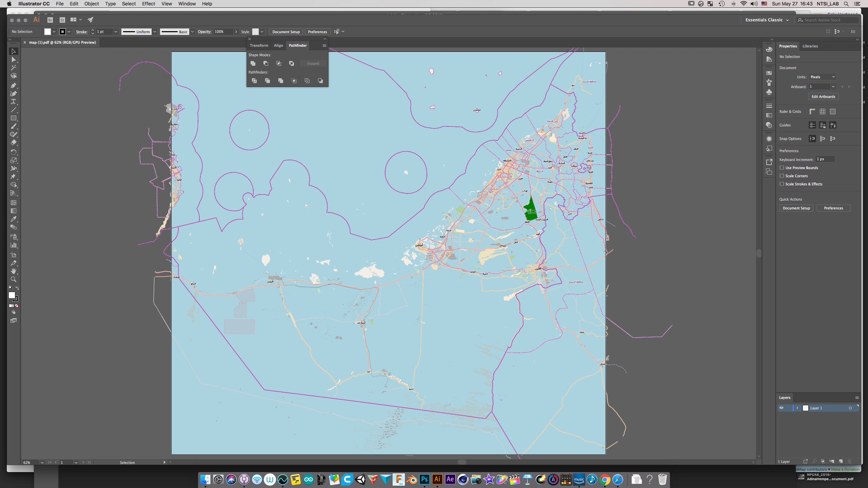Select the Hand tool

(x=13, y=271)
